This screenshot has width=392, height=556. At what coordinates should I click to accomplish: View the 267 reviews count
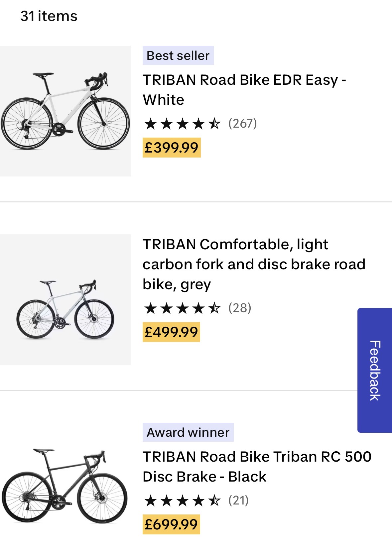point(242,124)
